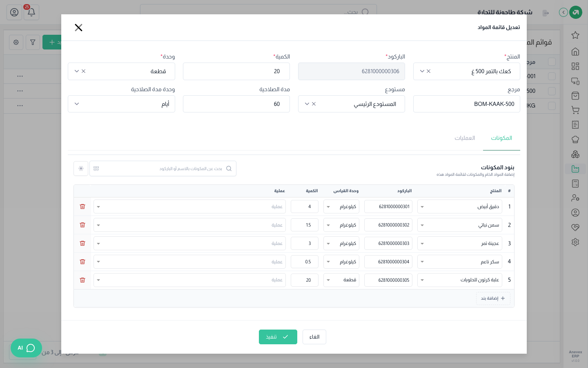The image size is (588, 368).
Task: Open the وحدة مدة الصلاحية dropdown showing أيام
Action: coord(121,104)
